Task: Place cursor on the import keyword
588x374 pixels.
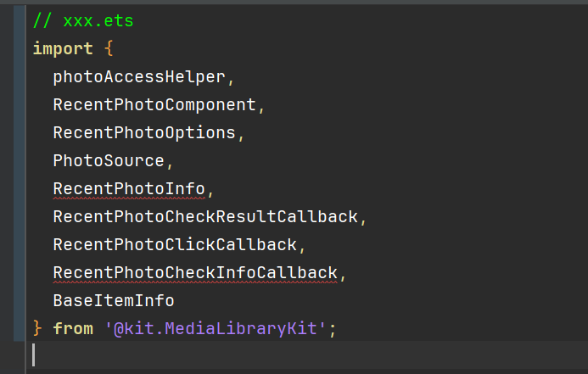Action: tap(62, 49)
